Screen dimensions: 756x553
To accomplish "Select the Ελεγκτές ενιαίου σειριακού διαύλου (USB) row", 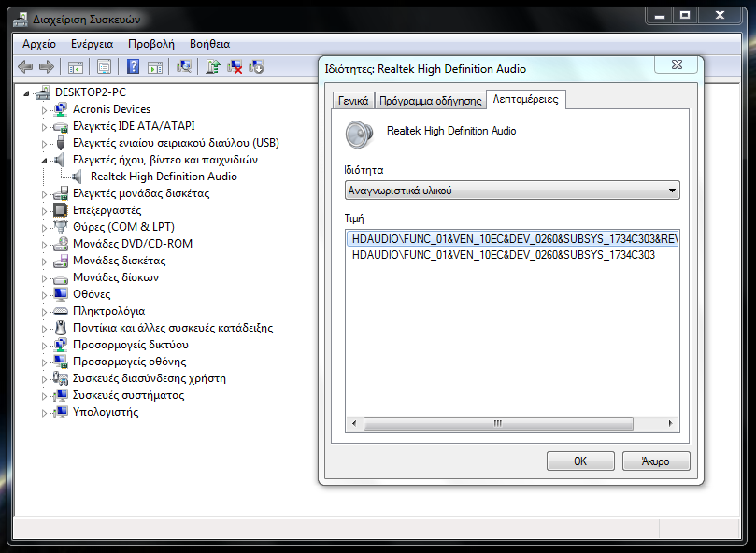I will coord(176,143).
